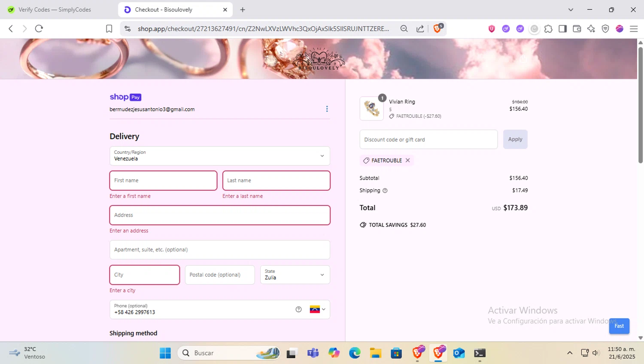The width and height of the screenshot is (644, 364).
Task: Go back using the browser back arrow
Action: click(x=11, y=28)
